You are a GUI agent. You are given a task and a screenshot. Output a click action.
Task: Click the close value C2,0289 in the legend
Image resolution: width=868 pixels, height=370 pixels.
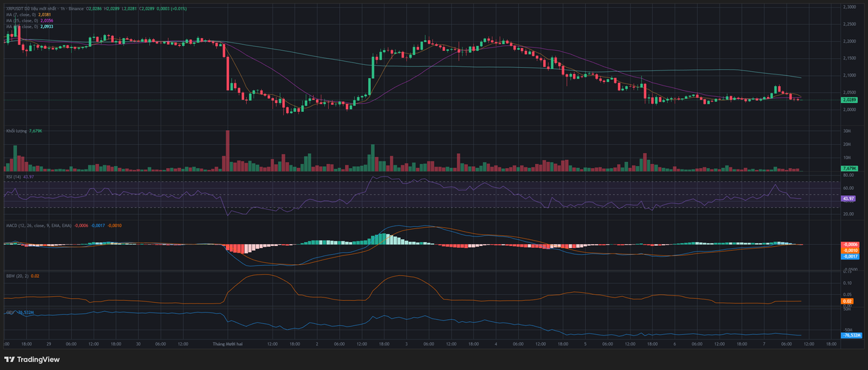(146, 9)
